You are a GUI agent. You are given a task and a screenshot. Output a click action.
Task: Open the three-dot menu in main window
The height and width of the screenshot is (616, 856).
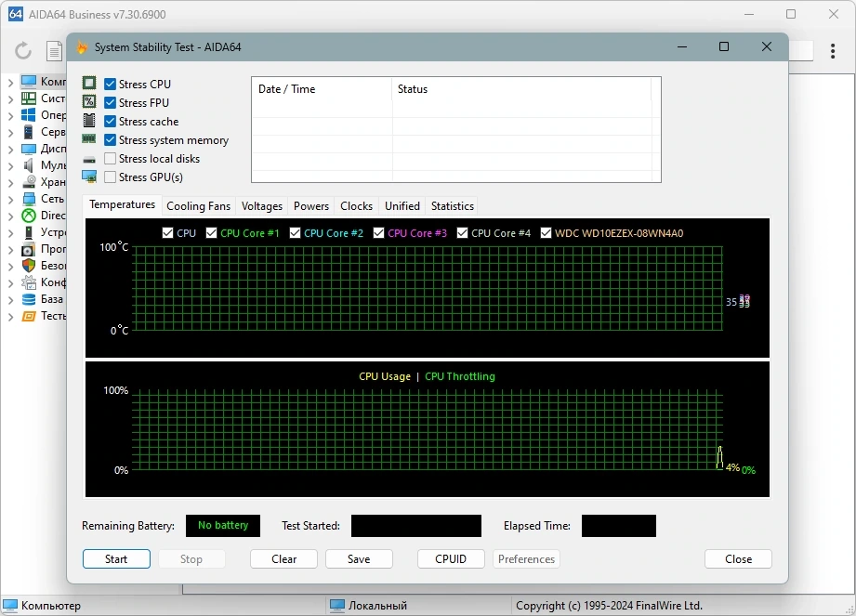pyautogui.click(x=833, y=51)
